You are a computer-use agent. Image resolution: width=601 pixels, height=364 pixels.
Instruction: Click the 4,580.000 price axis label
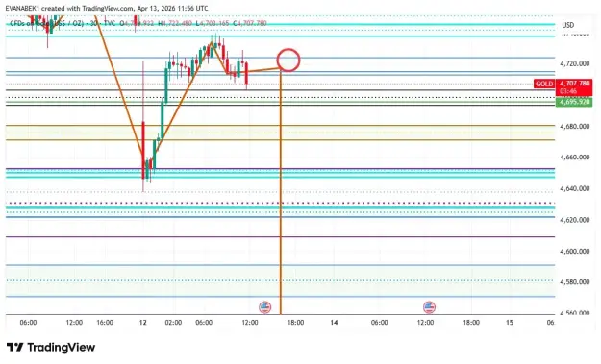point(574,282)
